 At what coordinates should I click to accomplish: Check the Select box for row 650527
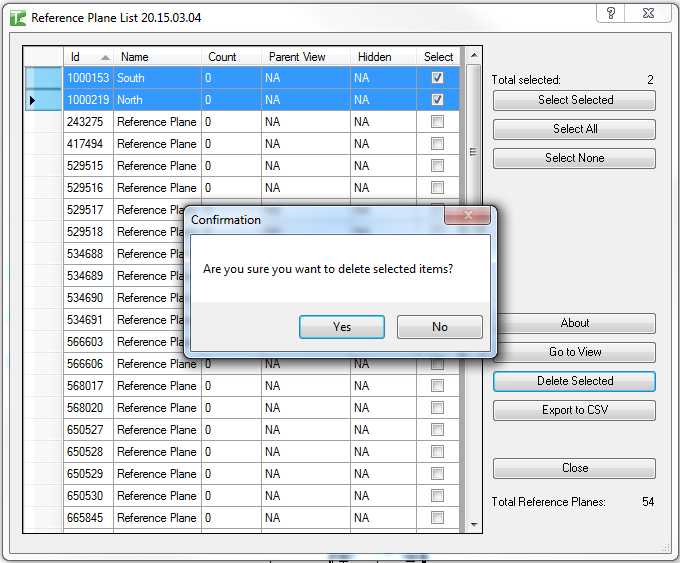click(x=437, y=430)
